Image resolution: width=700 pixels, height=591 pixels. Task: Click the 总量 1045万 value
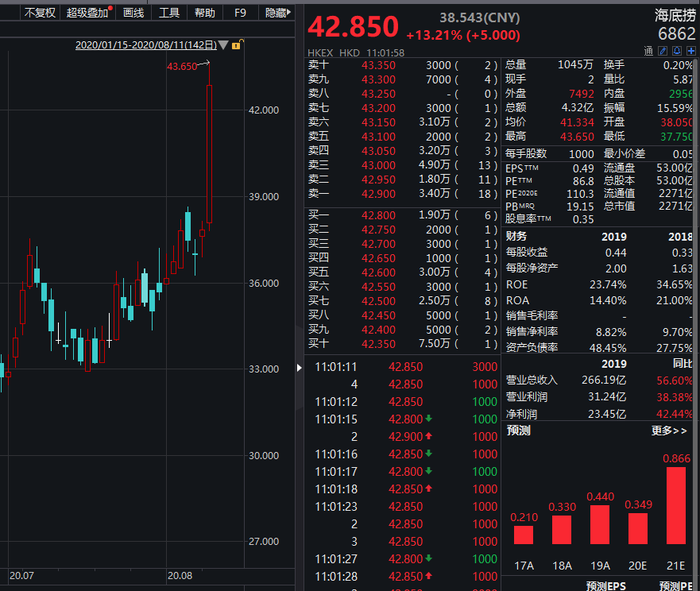[x=575, y=65]
